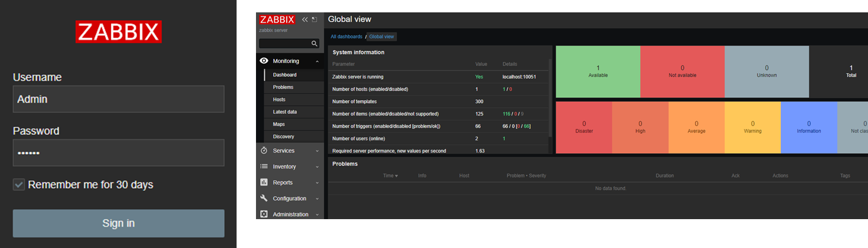This screenshot has width=868, height=248.
Task: Click the 'Host' column header in Problems
Action: pyautogui.click(x=464, y=176)
